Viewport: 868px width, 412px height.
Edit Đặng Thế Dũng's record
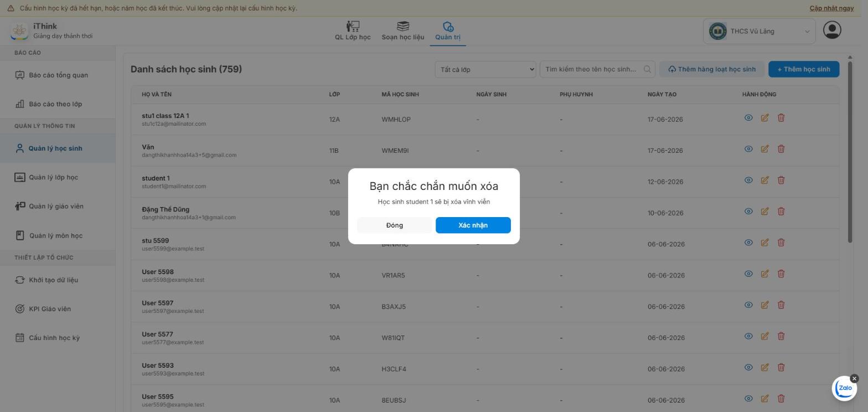tap(764, 211)
